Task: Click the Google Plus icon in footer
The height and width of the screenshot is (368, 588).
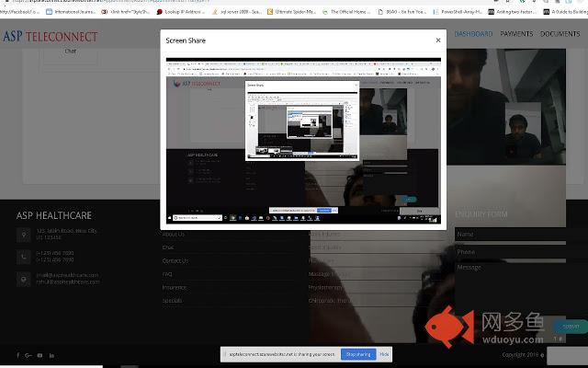Action: [28, 355]
